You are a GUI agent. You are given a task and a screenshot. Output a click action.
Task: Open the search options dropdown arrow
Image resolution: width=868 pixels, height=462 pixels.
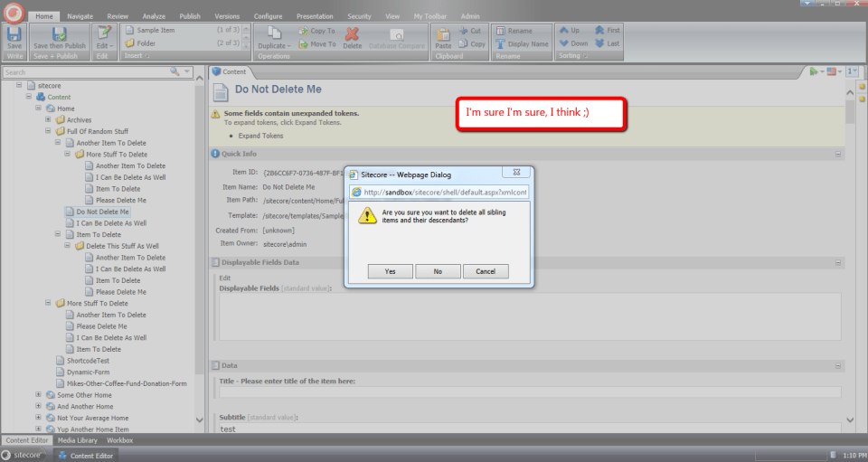187,72
